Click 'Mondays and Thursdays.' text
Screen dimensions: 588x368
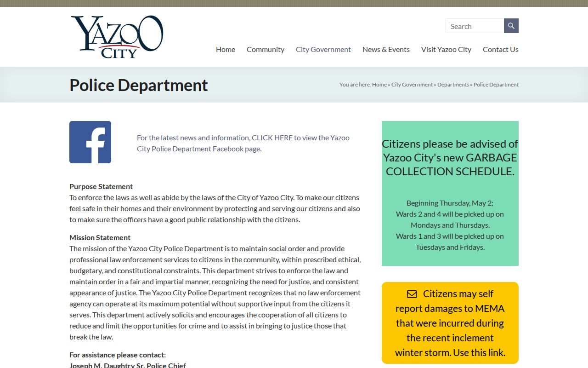click(x=450, y=225)
